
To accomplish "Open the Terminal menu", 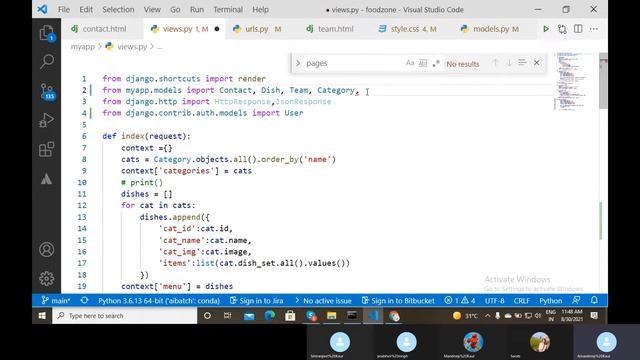I will click(x=228, y=9).
